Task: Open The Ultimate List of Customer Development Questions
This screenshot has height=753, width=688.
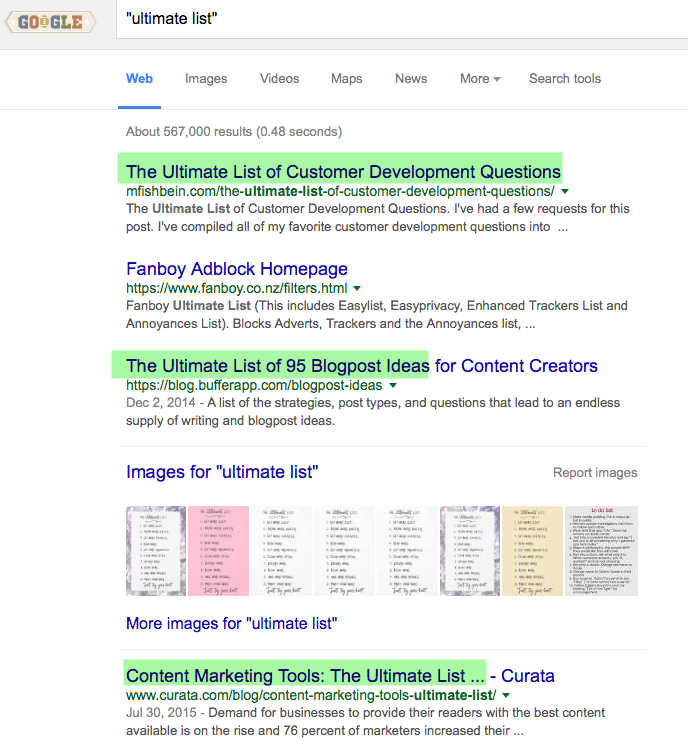Action: [343, 171]
